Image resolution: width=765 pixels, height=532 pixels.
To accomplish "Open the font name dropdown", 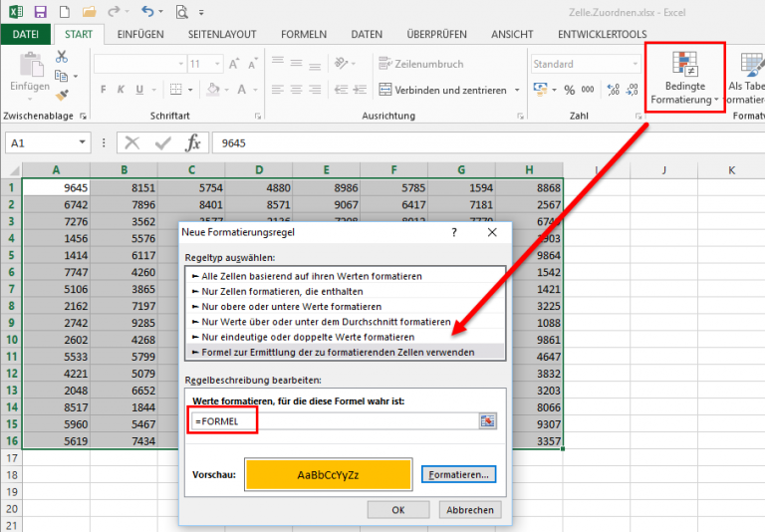I will [181, 64].
